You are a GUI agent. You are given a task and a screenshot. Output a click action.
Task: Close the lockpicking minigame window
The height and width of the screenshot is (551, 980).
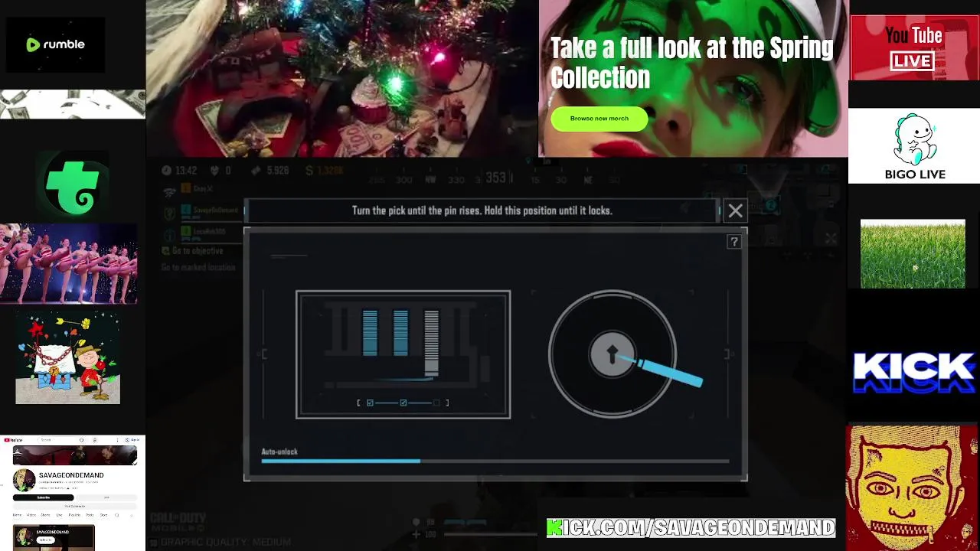point(735,210)
